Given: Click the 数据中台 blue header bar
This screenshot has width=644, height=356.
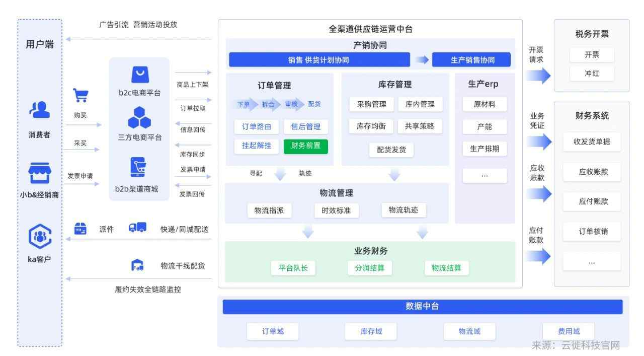Looking at the screenshot, I should click(x=422, y=307).
